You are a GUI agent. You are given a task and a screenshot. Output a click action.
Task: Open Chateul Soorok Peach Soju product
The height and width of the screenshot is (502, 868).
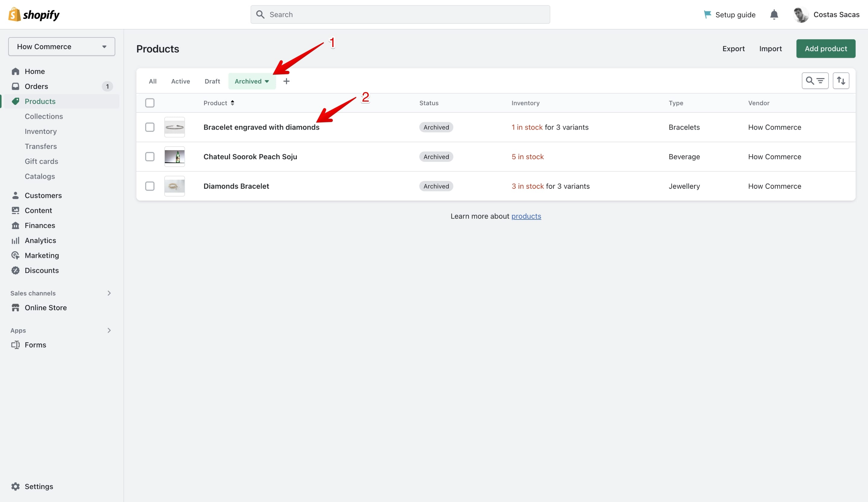(x=250, y=157)
